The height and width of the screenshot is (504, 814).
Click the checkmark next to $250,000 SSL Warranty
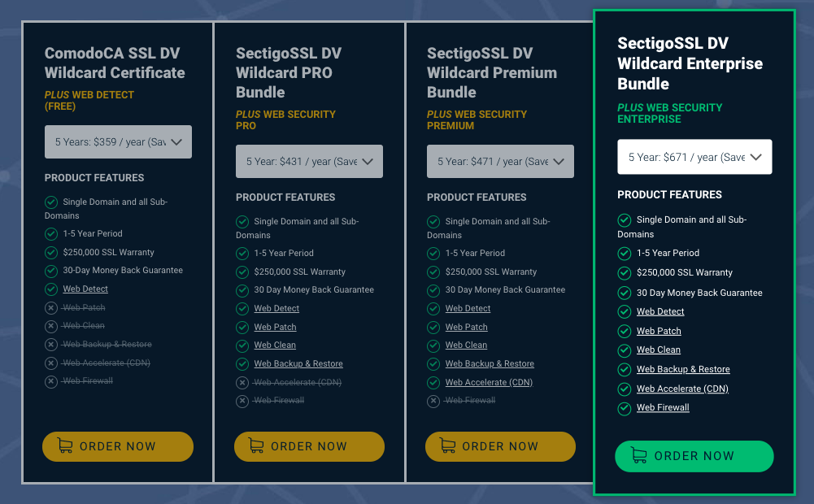pos(51,252)
